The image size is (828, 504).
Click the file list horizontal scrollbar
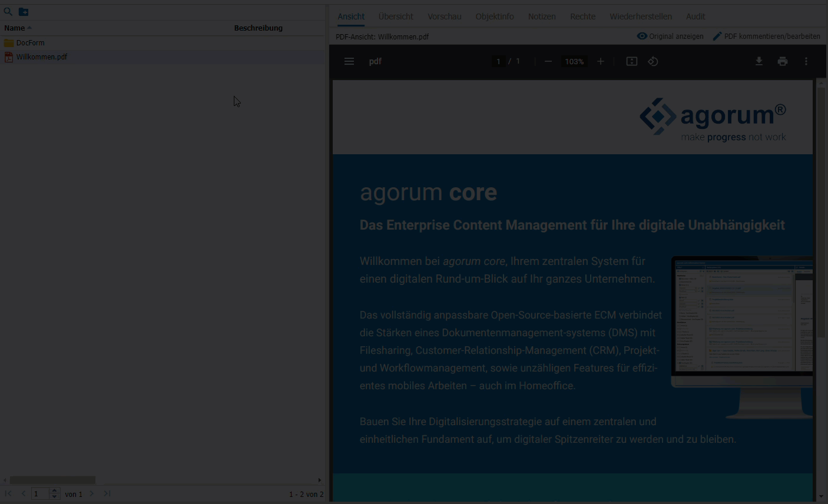pos(52,480)
